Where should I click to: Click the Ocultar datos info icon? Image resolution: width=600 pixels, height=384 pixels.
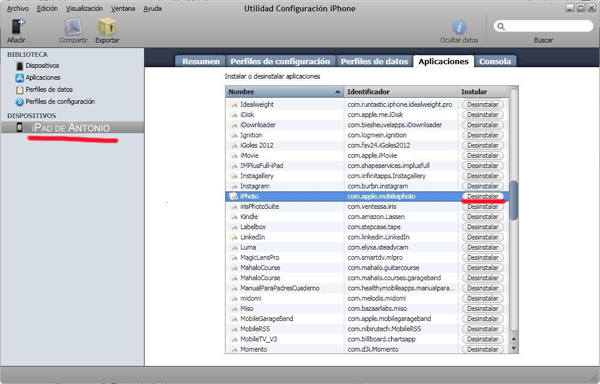point(459,27)
